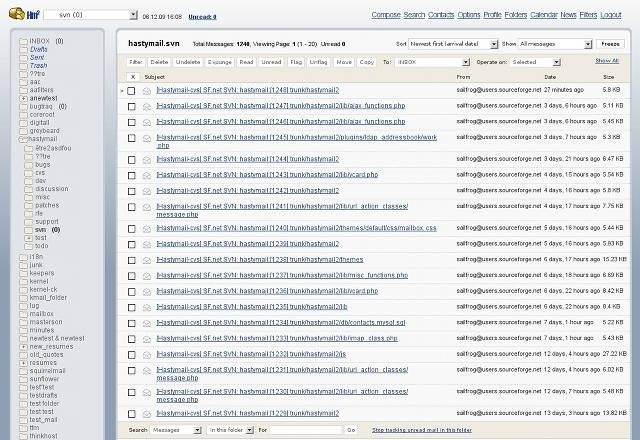This screenshot has width=640, height=440.
Task: Click the Unread 0 link at top
Action: click(202, 17)
